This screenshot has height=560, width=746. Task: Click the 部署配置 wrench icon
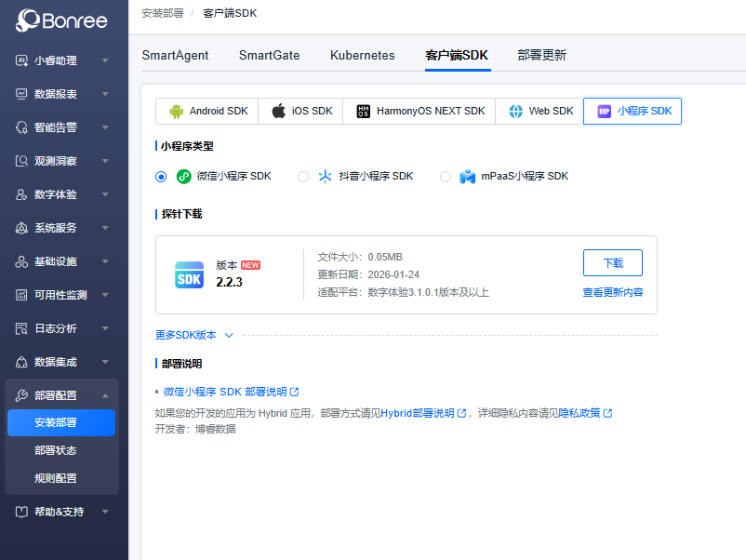[21, 395]
